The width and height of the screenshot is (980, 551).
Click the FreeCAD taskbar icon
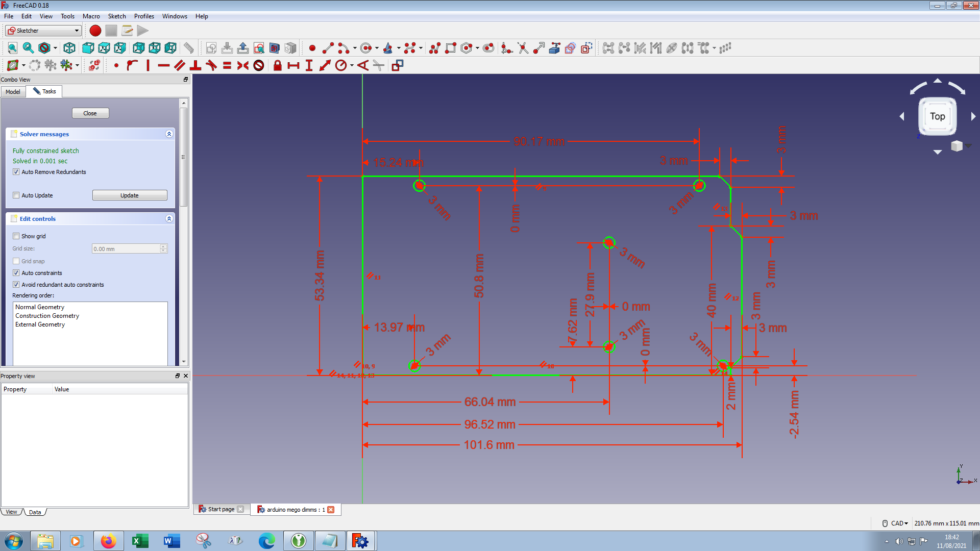click(x=361, y=541)
